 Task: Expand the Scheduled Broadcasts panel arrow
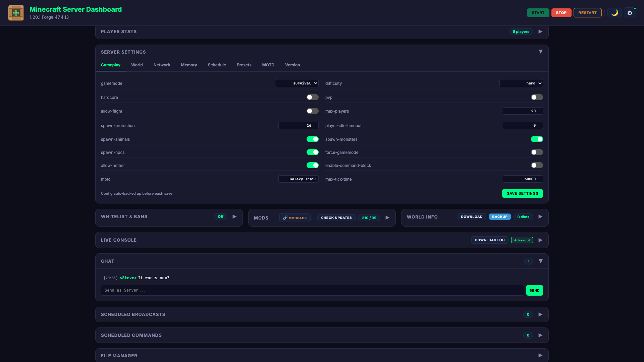540,314
